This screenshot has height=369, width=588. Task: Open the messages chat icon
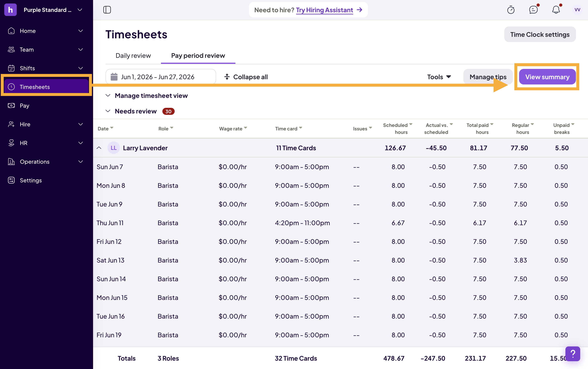pyautogui.click(x=533, y=10)
